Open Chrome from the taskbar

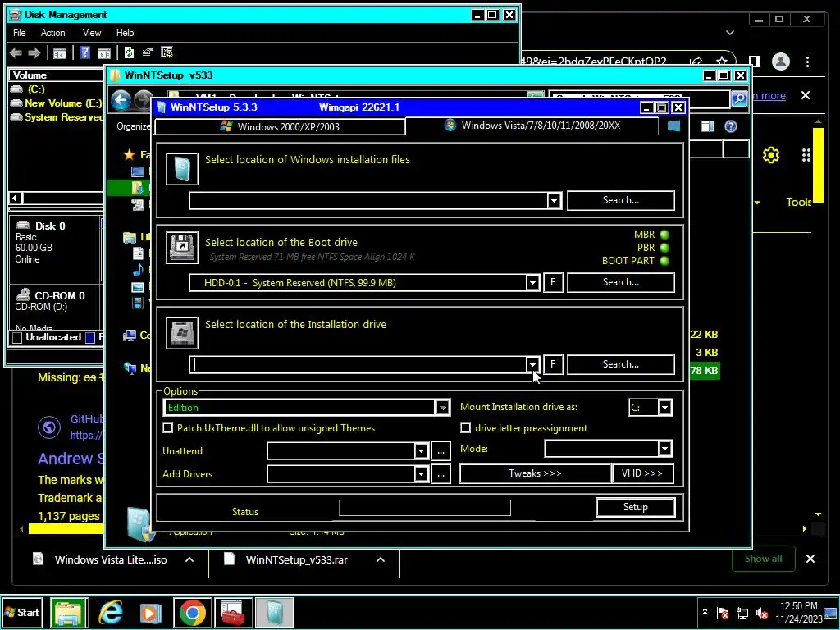[192, 612]
